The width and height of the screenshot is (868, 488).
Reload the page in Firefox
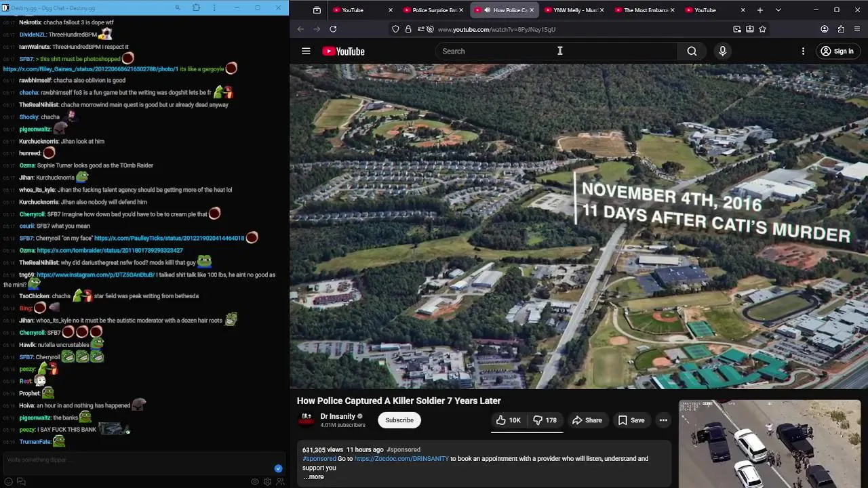coord(333,29)
